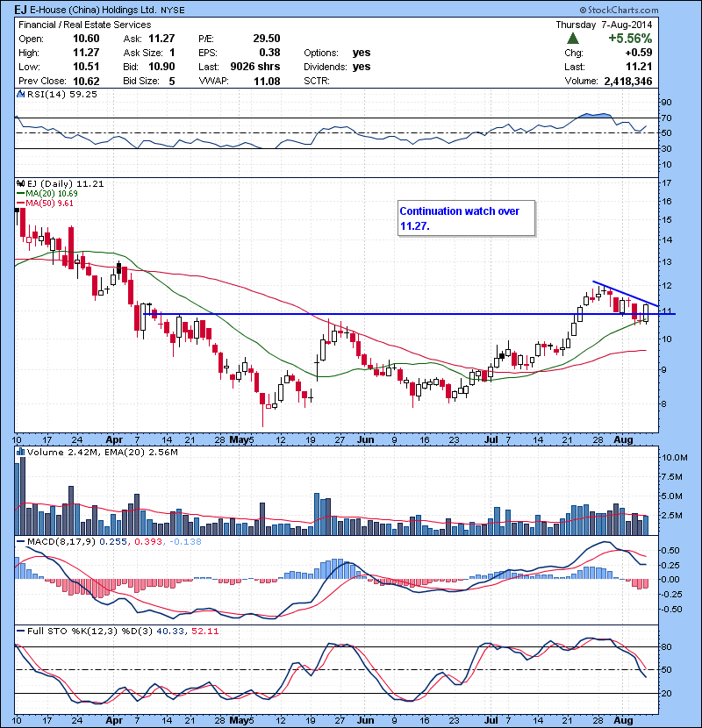Click the RSI 70 level label
Screen dimensions: 702x728
667,118
